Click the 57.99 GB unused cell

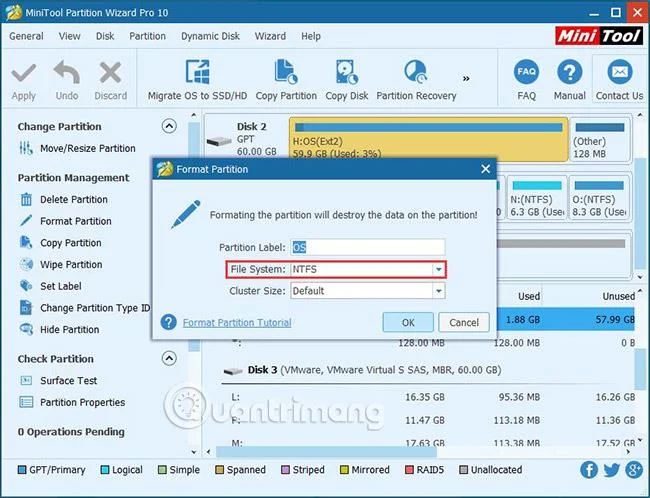coord(615,319)
